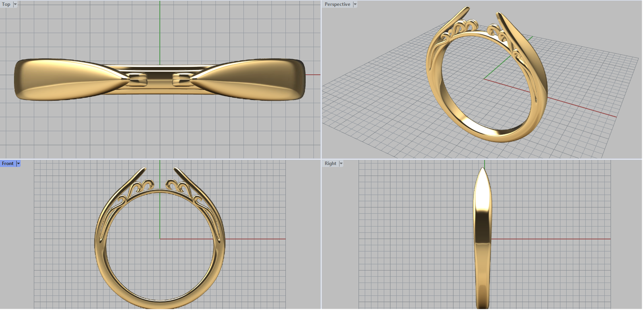644x311 pixels.
Task: Activate the Right viewport title label
Action: pos(330,164)
